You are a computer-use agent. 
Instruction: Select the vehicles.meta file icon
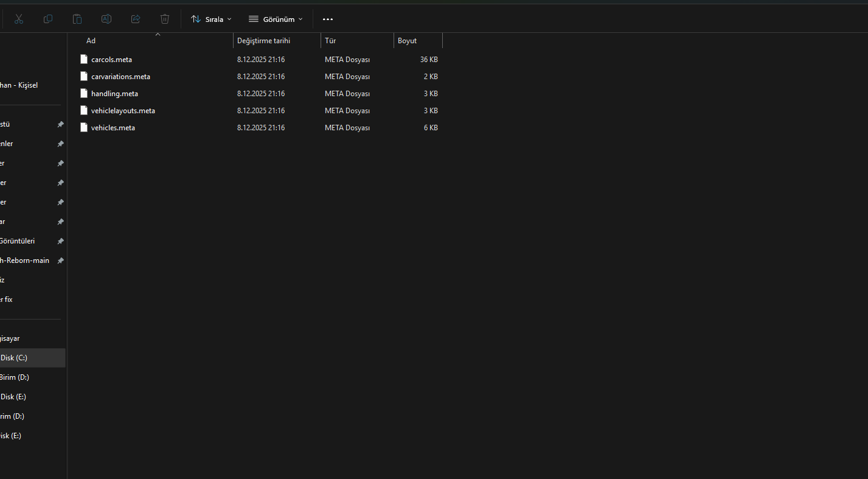tap(84, 127)
